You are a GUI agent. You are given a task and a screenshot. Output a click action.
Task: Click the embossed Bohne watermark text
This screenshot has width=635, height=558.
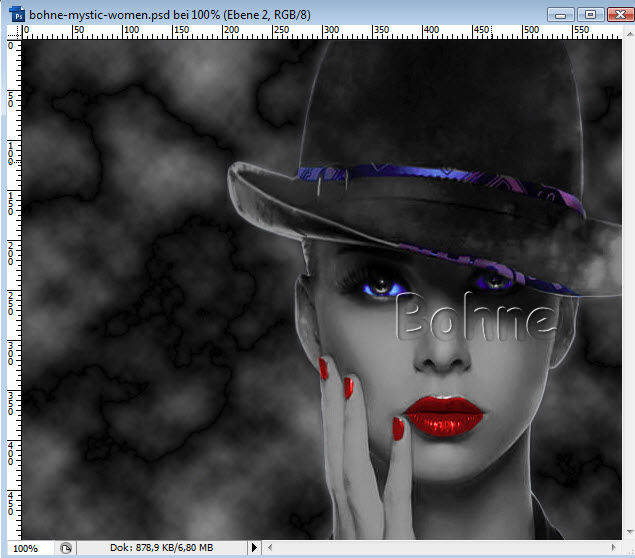(x=473, y=319)
